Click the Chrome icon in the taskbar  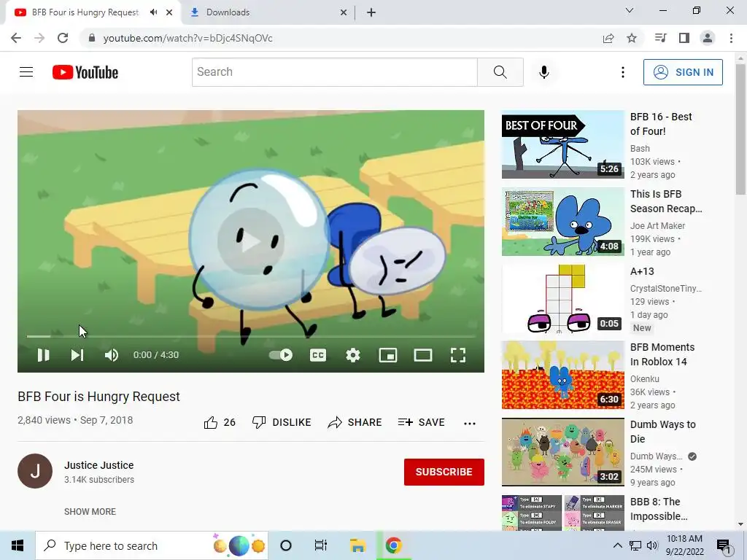393,545
